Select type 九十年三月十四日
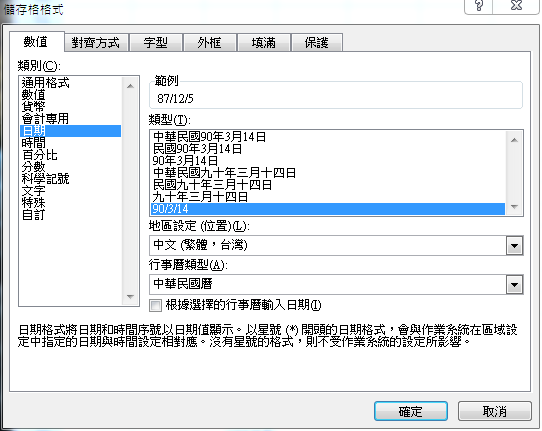542x431 pixels. pos(328,197)
